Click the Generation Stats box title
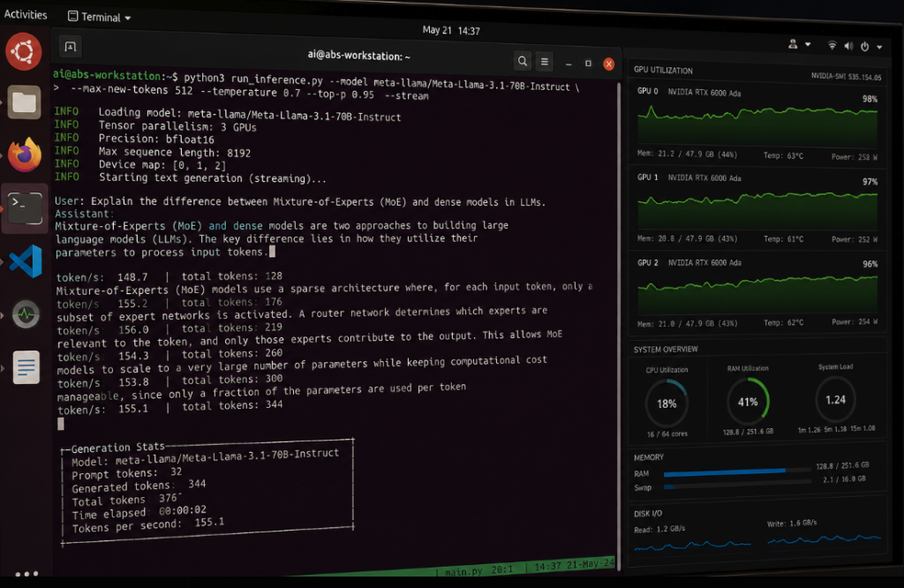The width and height of the screenshot is (904, 588). click(x=117, y=447)
